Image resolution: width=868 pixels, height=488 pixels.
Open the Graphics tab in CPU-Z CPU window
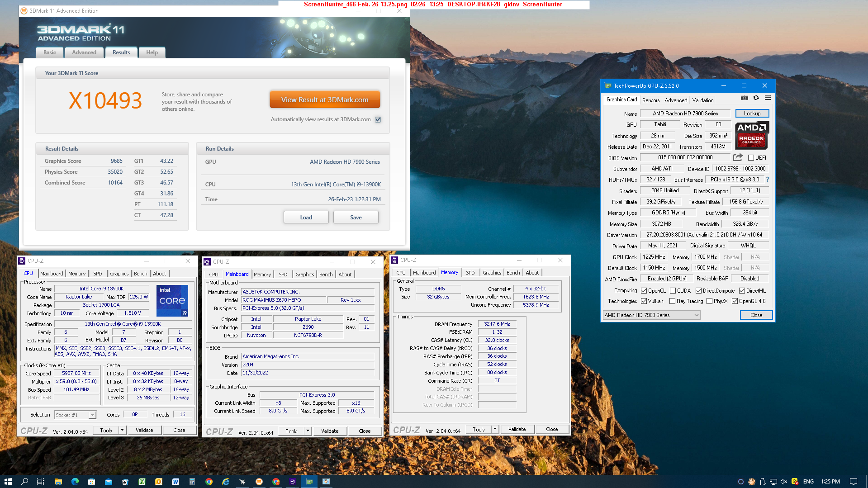(119, 274)
